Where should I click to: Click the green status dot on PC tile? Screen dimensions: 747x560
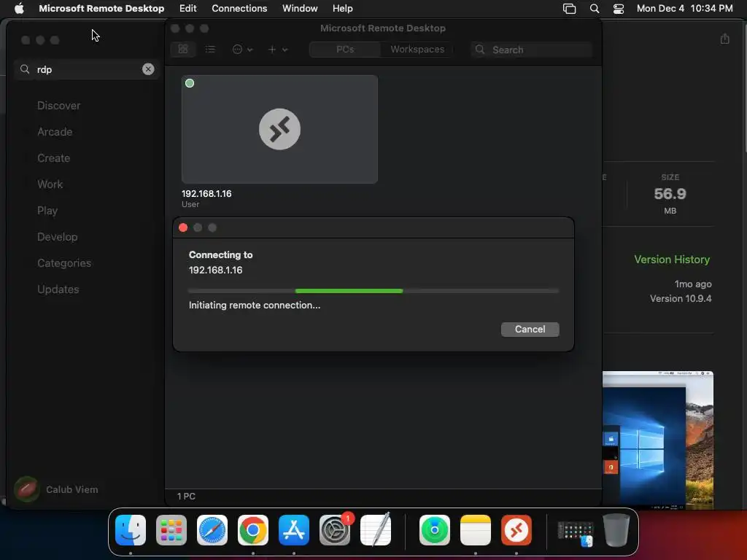(x=190, y=83)
